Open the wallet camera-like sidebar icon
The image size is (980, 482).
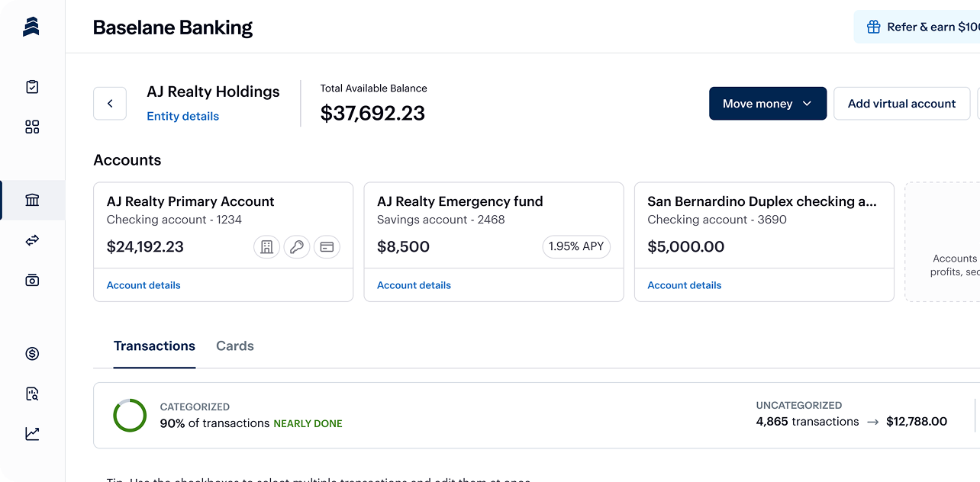pos(32,280)
